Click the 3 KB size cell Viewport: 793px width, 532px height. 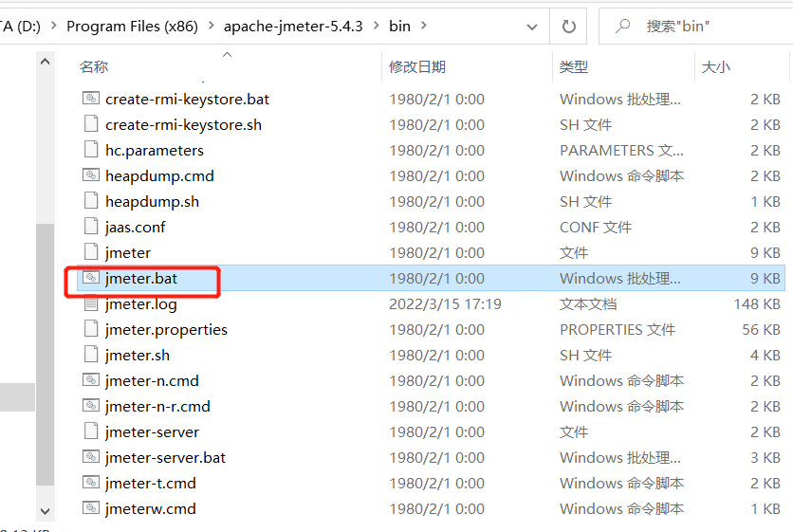pyautogui.click(x=765, y=458)
